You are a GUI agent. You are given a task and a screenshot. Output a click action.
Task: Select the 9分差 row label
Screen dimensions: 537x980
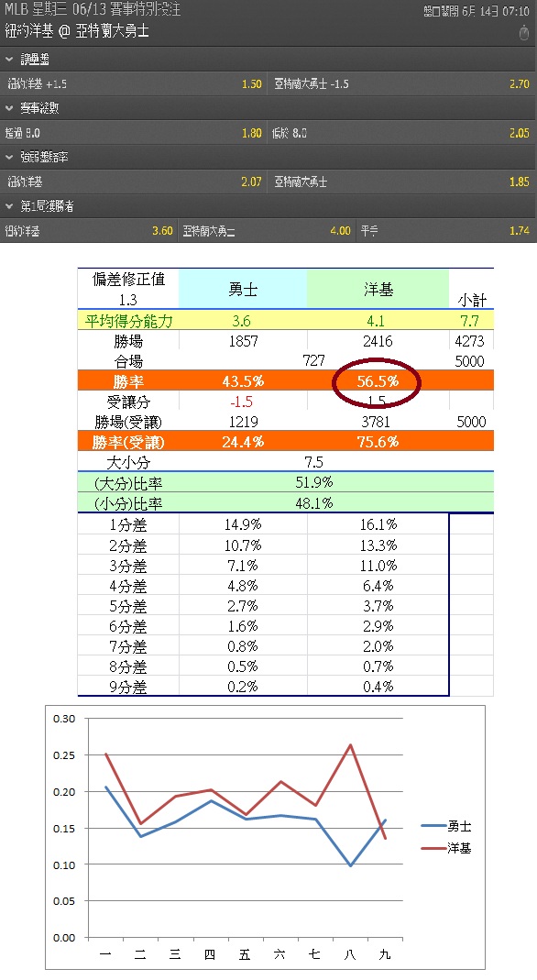tap(128, 687)
